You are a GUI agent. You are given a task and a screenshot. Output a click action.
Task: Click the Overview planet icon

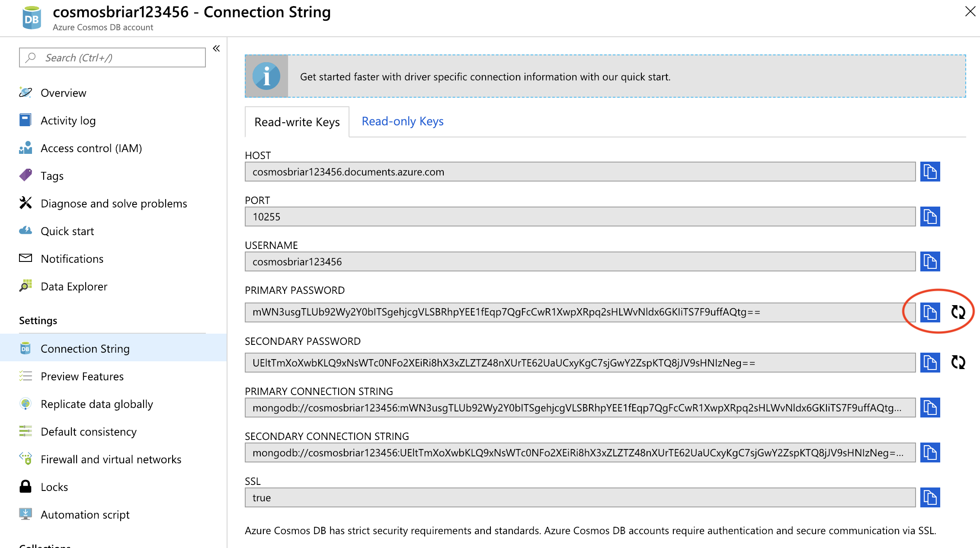click(x=26, y=92)
